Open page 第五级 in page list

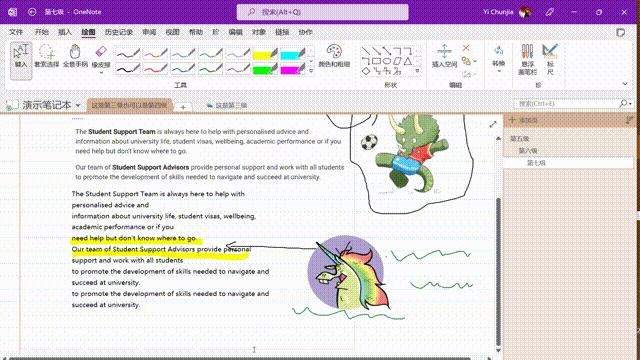click(520, 139)
